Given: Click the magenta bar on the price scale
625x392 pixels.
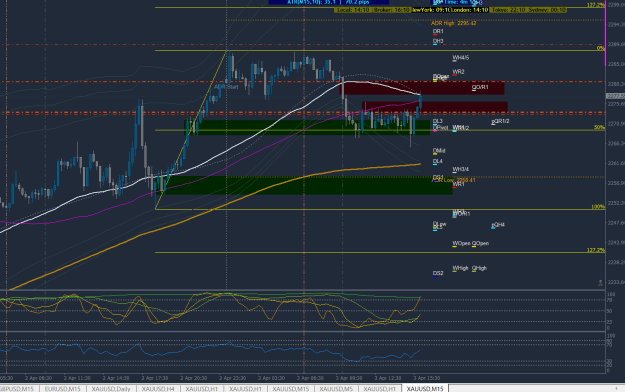Looking at the screenshot, I should pos(605,34).
